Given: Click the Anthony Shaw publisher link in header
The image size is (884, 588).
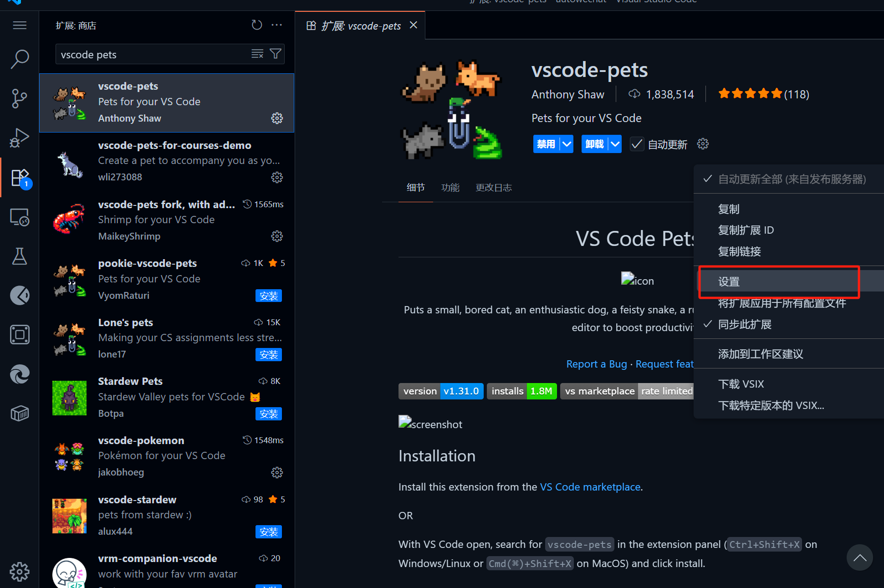Looking at the screenshot, I should tap(567, 94).
